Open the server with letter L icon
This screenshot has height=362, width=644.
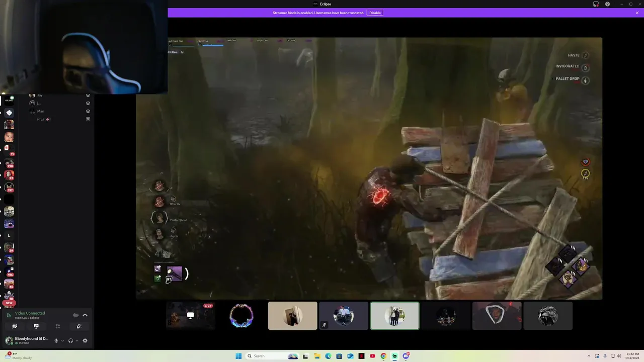click(x=9, y=235)
